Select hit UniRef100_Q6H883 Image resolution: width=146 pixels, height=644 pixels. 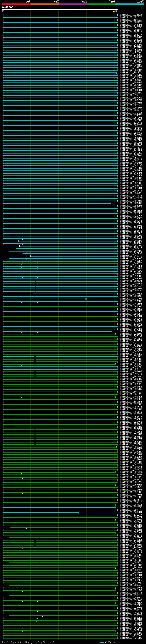[x=131, y=60]
